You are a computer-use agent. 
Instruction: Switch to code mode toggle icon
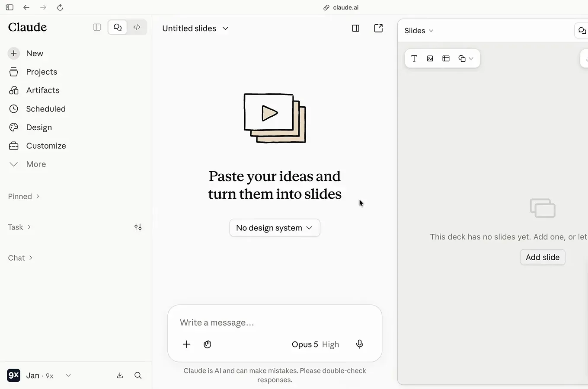(137, 27)
